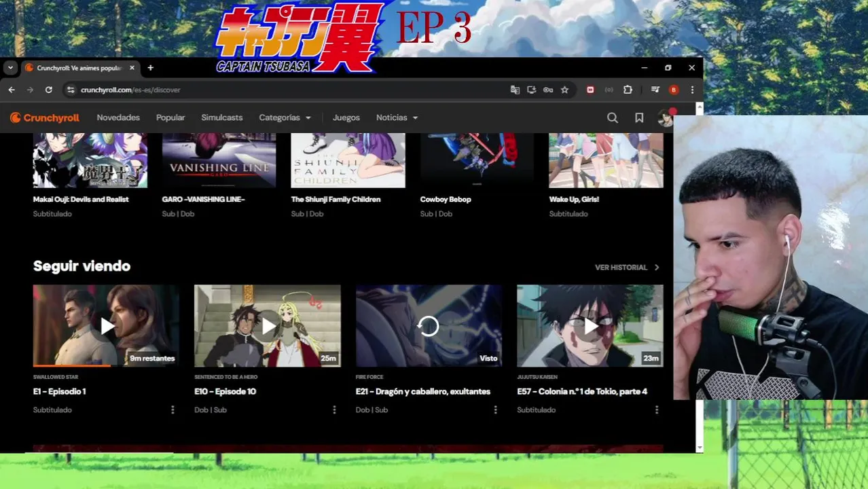868x489 pixels.
Task: Open the Chrome three-dot menu
Action: pyautogui.click(x=692, y=90)
